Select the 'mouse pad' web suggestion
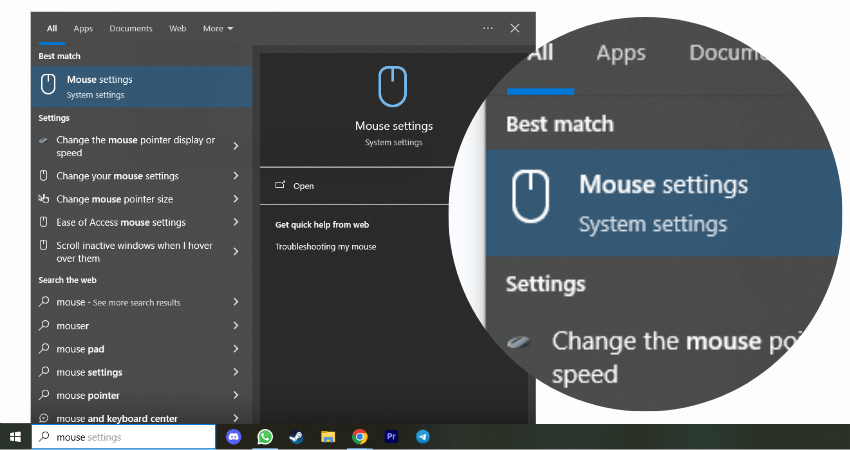 (x=80, y=349)
